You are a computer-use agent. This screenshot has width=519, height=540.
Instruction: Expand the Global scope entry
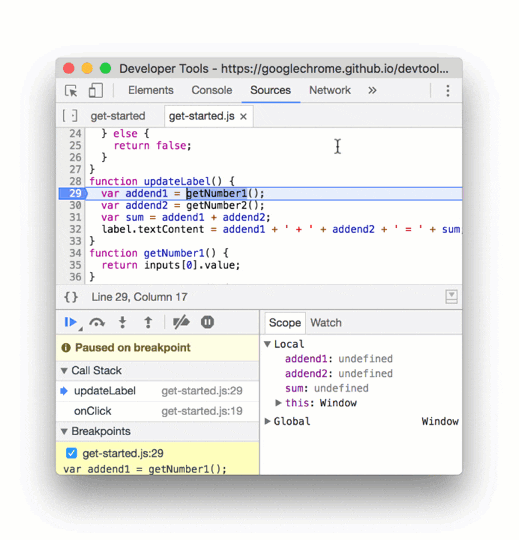click(267, 421)
